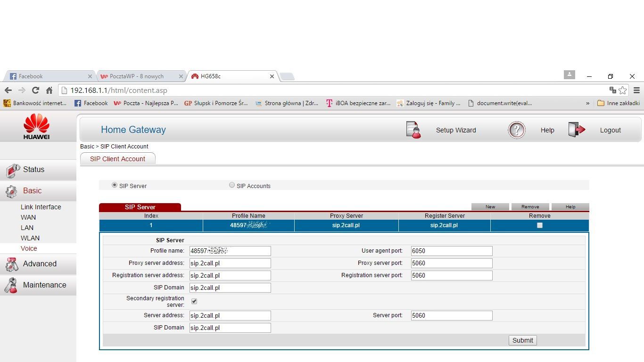Open Chrome menu hamburger icon
The height and width of the screenshot is (362, 644).
click(x=636, y=90)
